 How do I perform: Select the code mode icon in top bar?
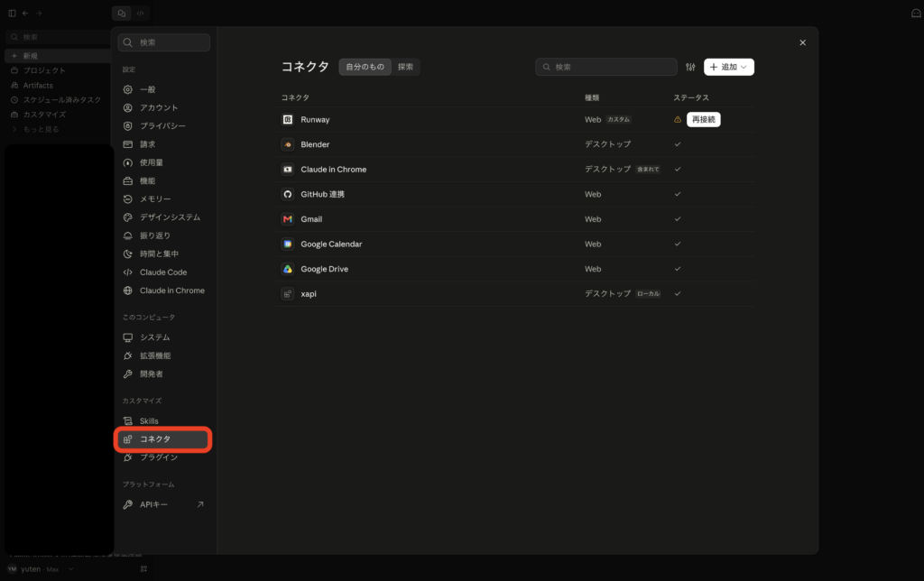coord(140,13)
